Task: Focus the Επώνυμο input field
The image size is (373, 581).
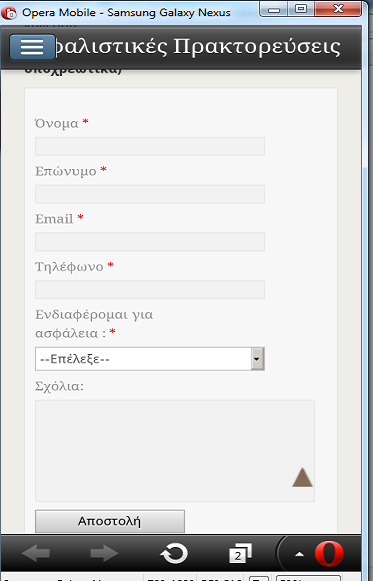Action: (150, 194)
